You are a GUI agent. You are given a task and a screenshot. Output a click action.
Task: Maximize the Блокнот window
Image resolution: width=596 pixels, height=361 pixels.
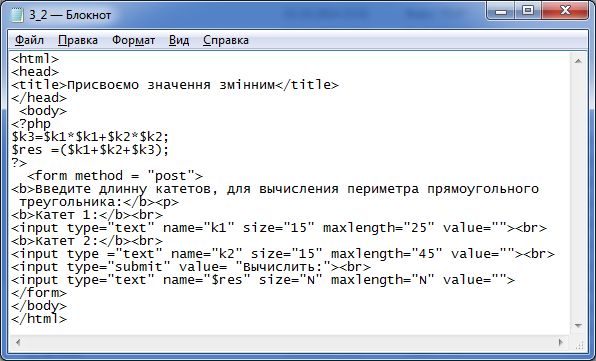pos(528,10)
